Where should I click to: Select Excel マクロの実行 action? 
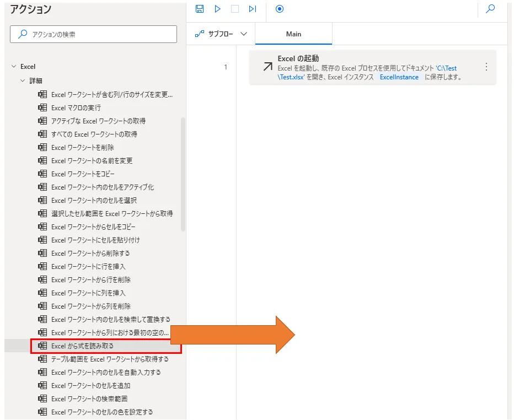(x=76, y=108)
